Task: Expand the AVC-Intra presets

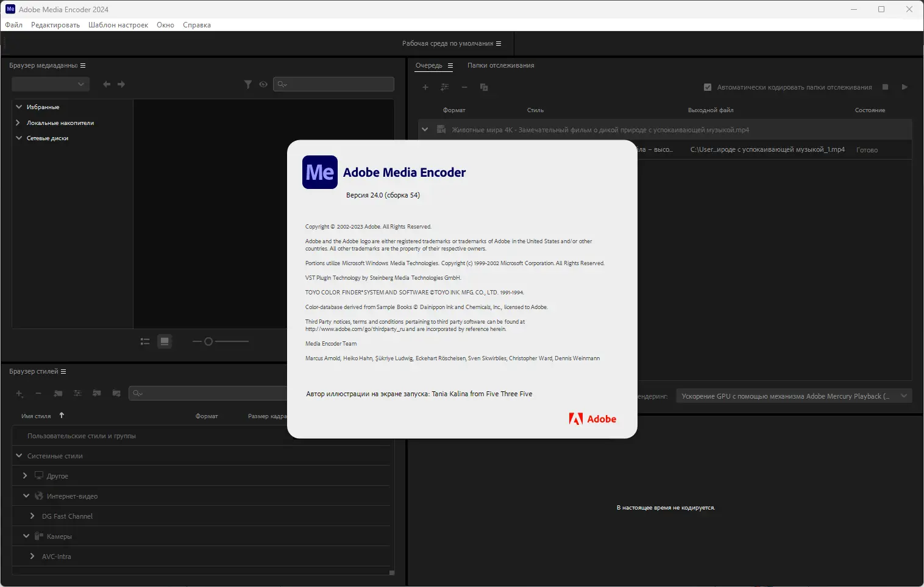Action: (32, 556)
